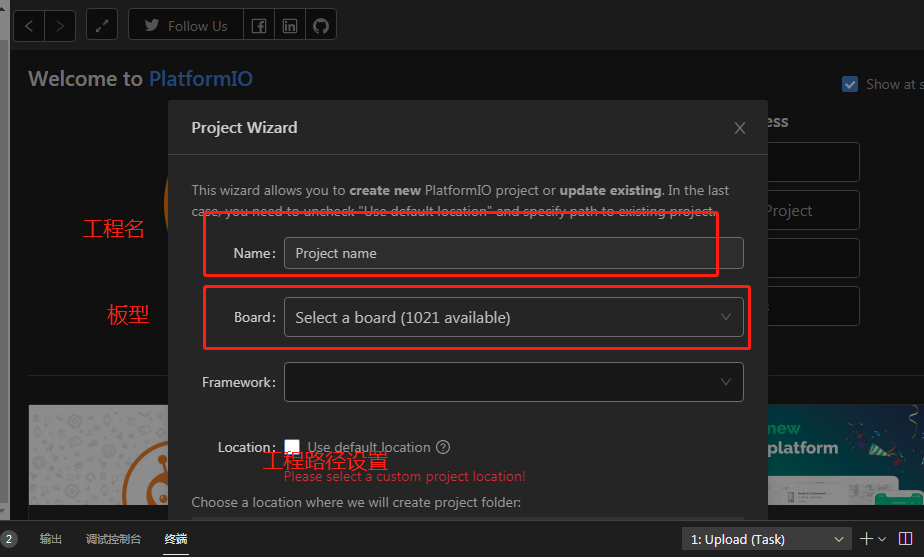Switch to the 调试控制台 panel tab
Image resolution: width=924 pixels, height=557 pixels.
tap(113, 539)
